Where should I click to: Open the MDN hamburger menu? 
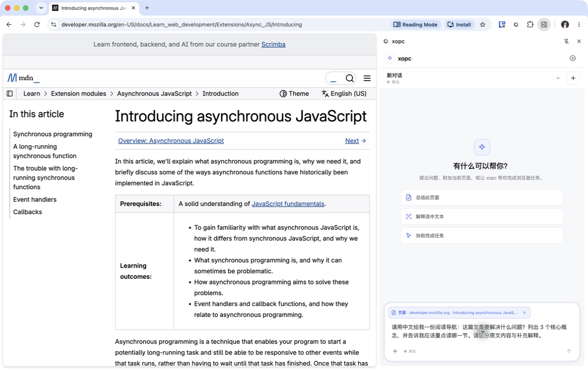(367, 78)
